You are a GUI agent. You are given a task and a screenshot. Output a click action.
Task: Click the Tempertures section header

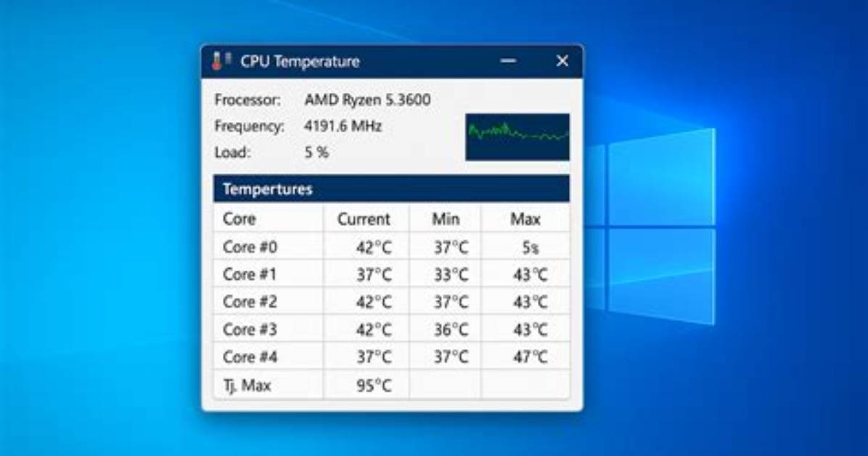[391, 189]
